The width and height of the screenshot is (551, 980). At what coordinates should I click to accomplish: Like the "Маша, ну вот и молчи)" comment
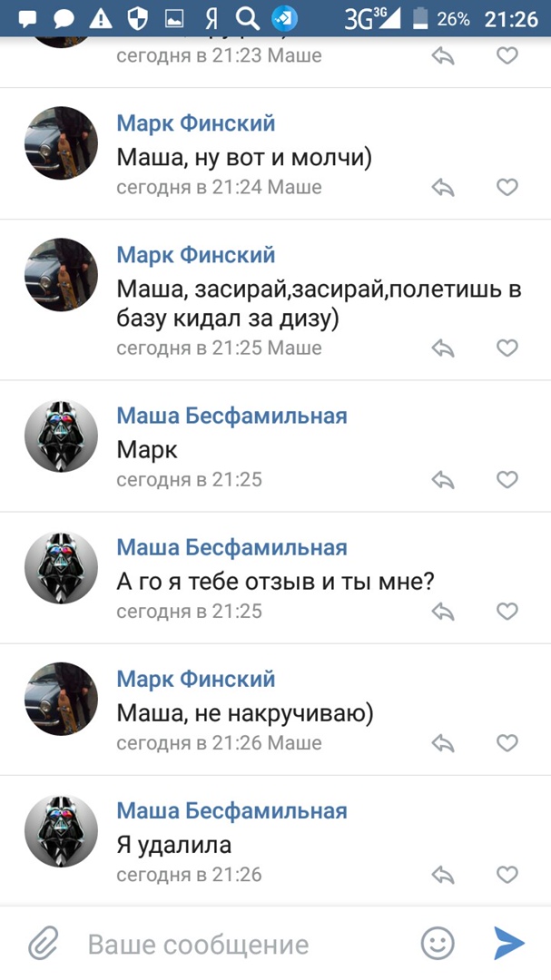tap(507, 188)
